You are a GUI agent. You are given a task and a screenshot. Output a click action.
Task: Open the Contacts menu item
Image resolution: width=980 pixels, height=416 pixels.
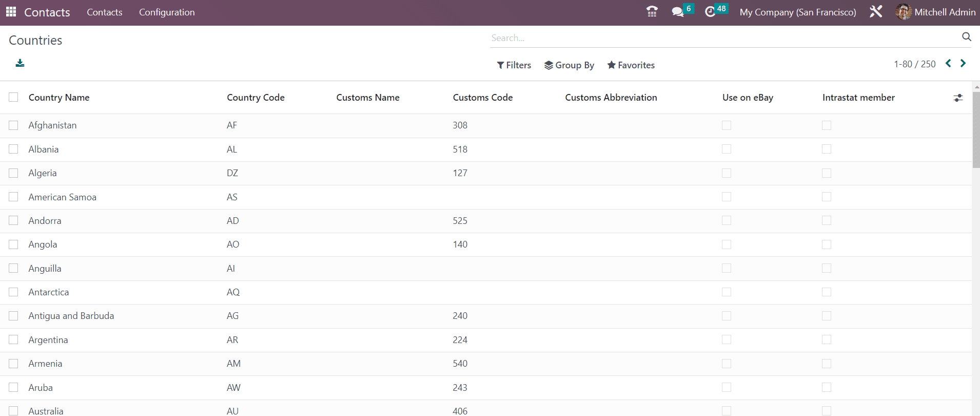[x=105, y=12]
